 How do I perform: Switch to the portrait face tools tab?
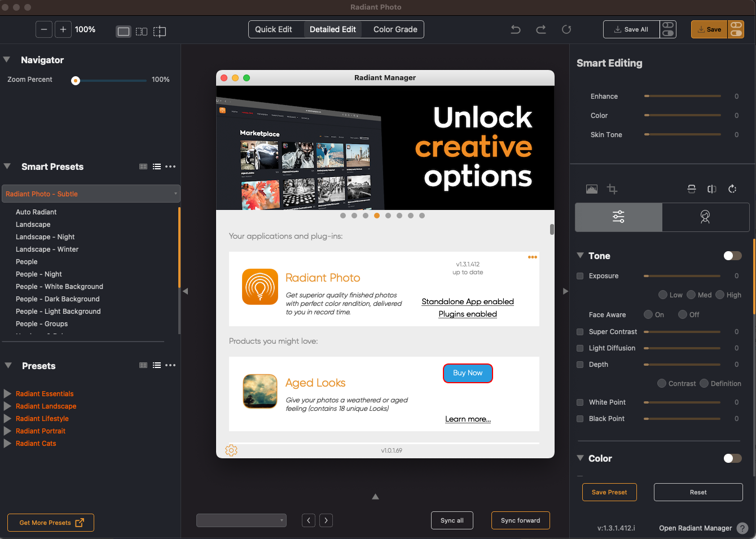pyautogui.click(x=705, y=217)
